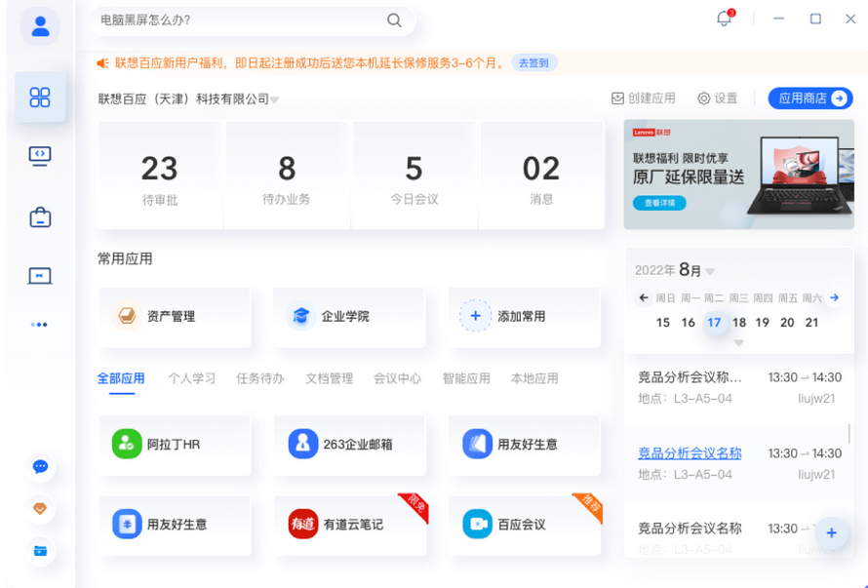The height and width of the screenshot is (588, 868).
Task: Switch to 全部应用 tab
Action: (x=121, y=378)
